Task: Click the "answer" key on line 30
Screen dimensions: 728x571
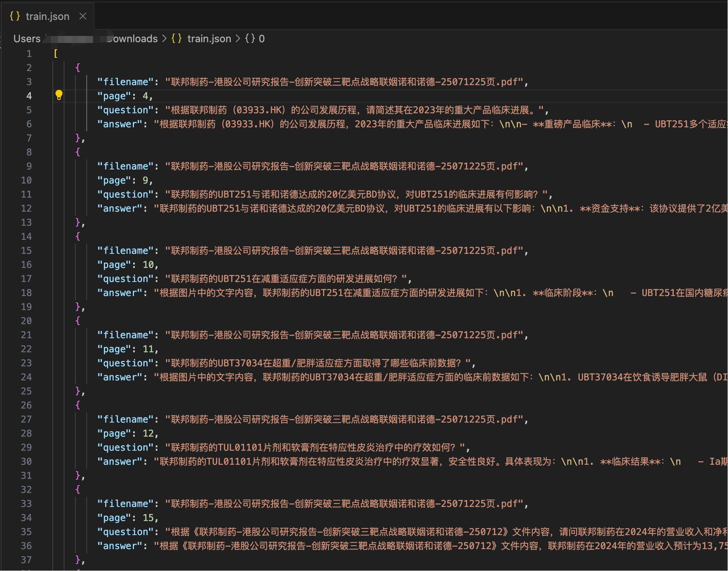Action: click(120, 462)
